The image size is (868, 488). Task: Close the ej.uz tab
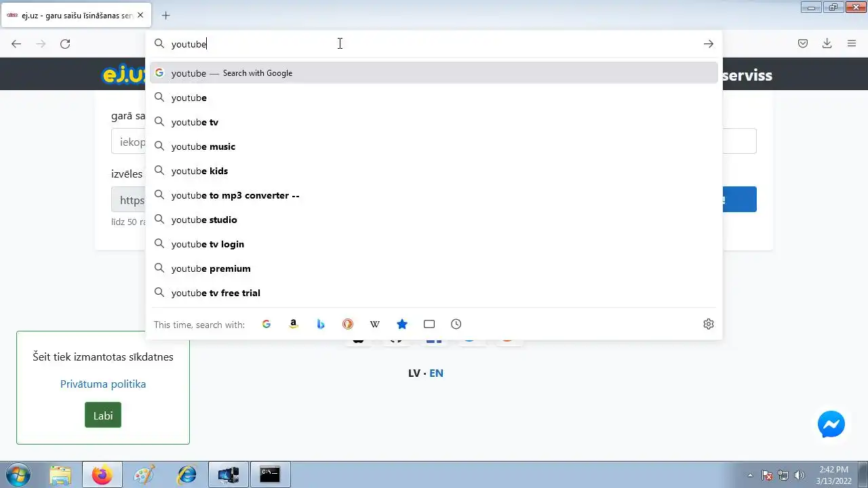click(140, 15)
